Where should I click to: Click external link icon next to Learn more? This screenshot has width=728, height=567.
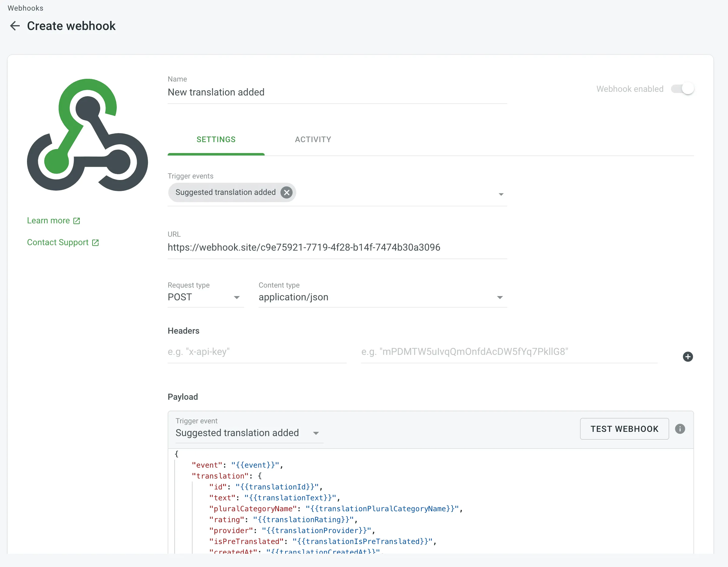pyautogui.click(x=77, y=220)
